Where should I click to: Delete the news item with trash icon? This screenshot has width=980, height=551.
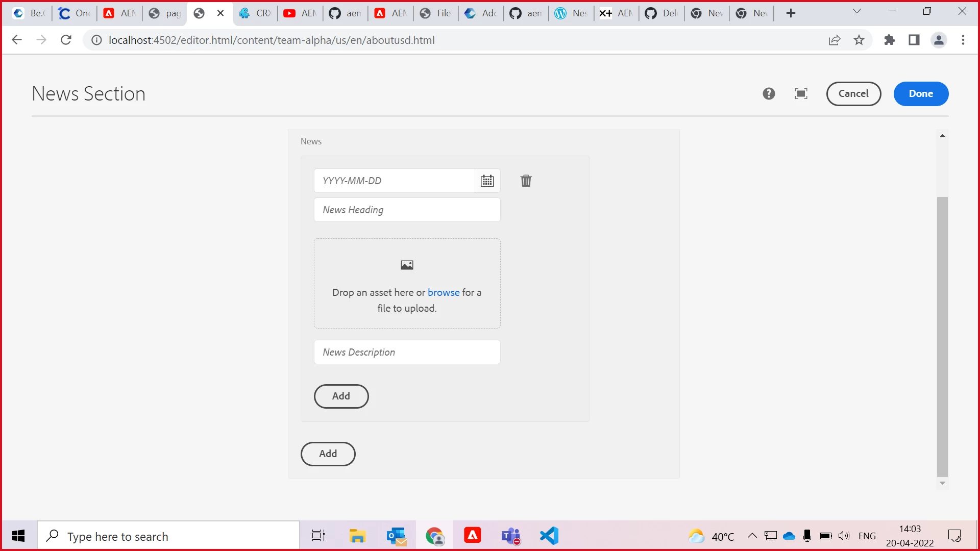pos(526,181)
